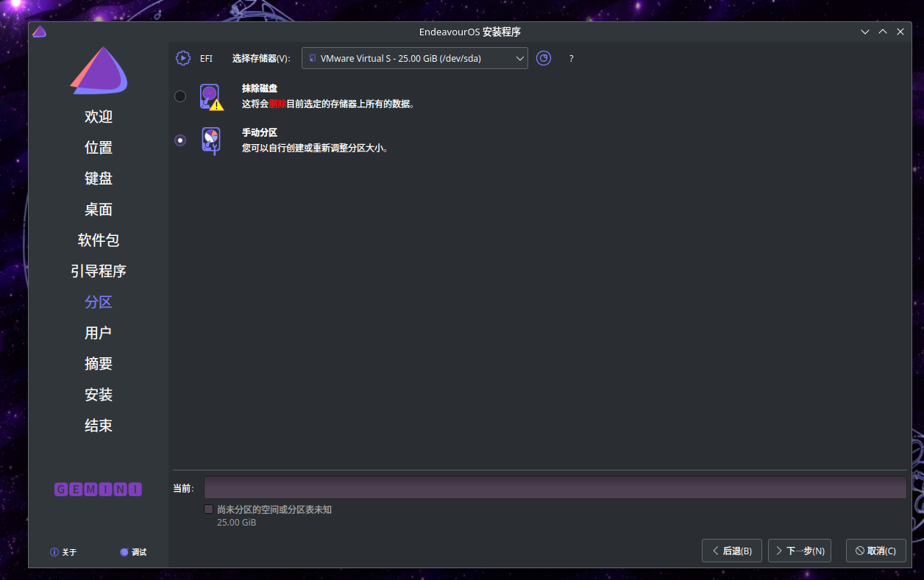Toggle the unpartitioned space legend box
Image resolution: width=924 pixels, height=580 pixels.
pos(209,509)
